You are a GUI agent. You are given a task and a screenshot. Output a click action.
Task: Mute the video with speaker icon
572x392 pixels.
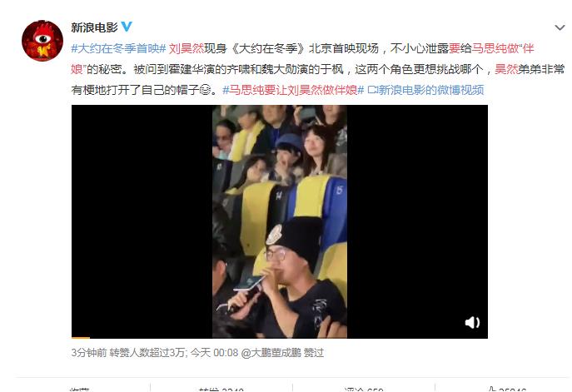[472, 322]
